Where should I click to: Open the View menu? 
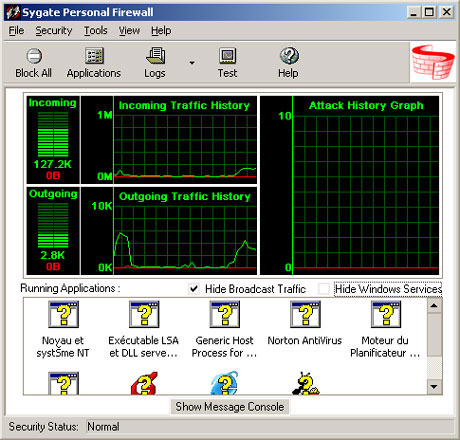pyautogui.click(x=129, y=31)
